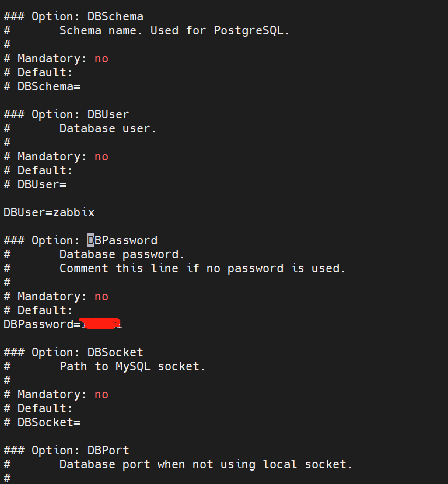The height and width of the screenshot is (484, 448).
Task: Click the "Path to MySQL socket." comment
Action: 132,366
